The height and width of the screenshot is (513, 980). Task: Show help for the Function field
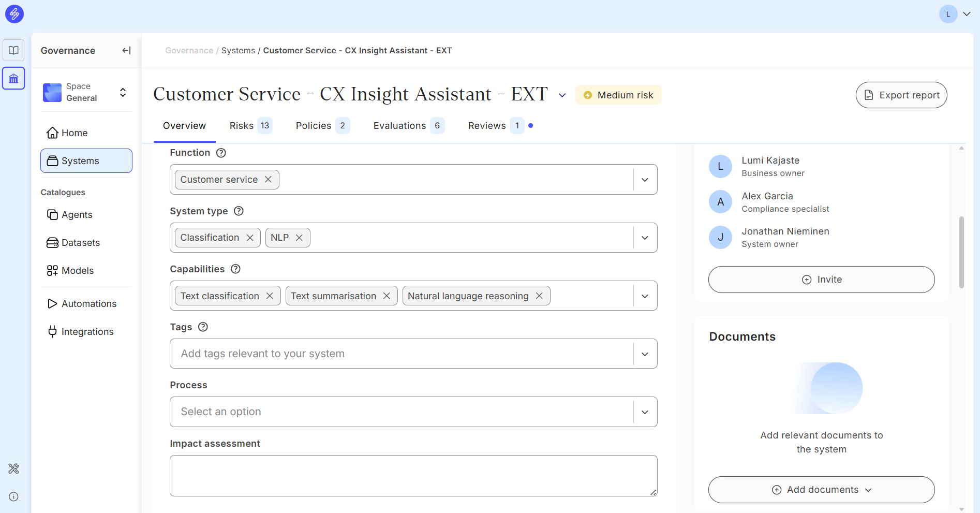[x=221, y=153]
